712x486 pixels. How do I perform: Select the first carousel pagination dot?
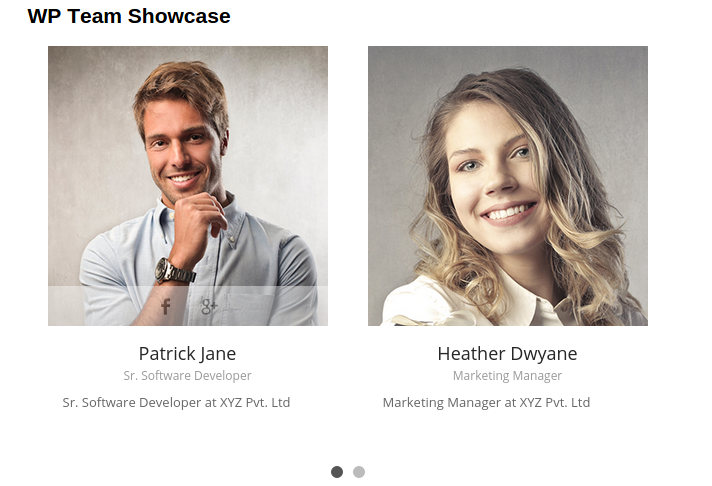click(337, 472)
